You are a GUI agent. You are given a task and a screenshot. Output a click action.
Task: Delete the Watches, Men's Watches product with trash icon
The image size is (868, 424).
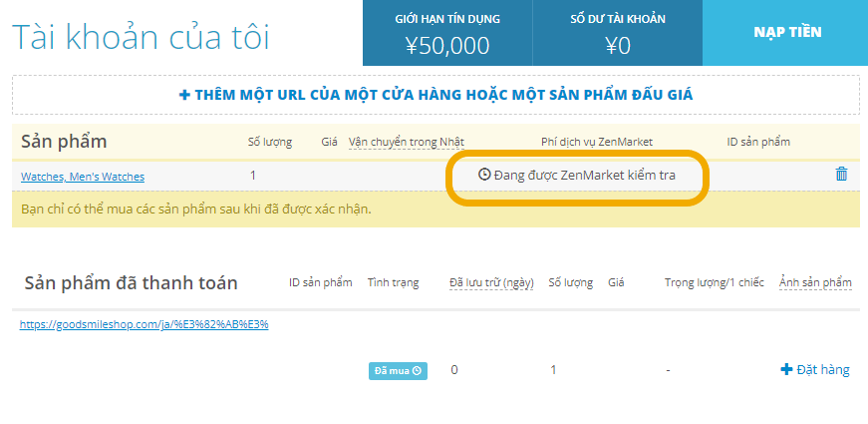(x=841, y=174)
